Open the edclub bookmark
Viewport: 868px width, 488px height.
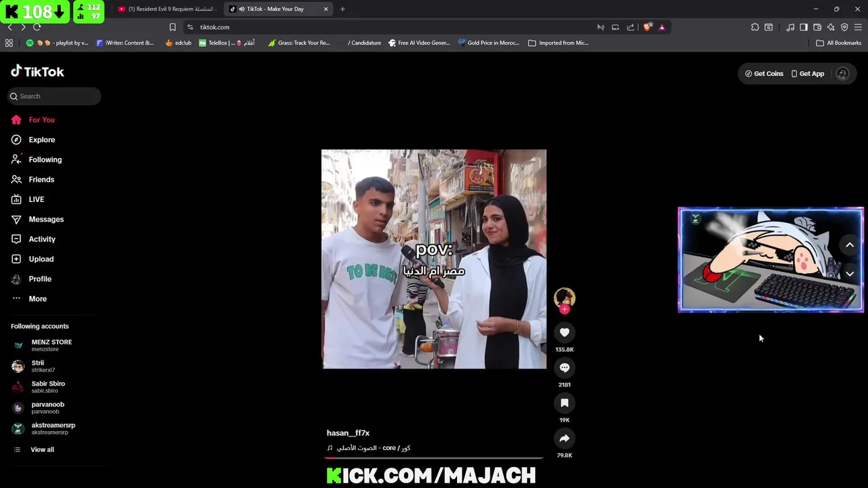[178, 43]
